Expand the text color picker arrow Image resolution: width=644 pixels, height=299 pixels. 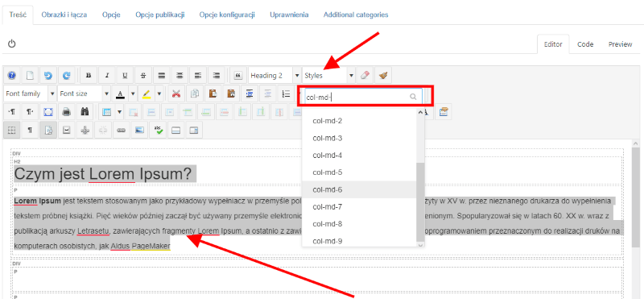(x=133, y=93)
